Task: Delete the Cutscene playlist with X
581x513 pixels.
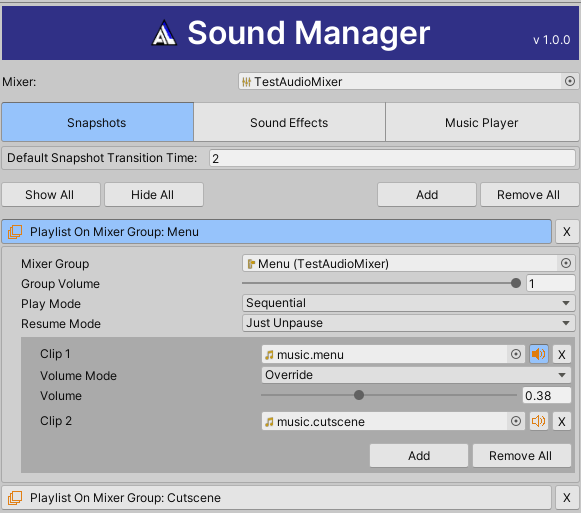Action: pos(567,497)
